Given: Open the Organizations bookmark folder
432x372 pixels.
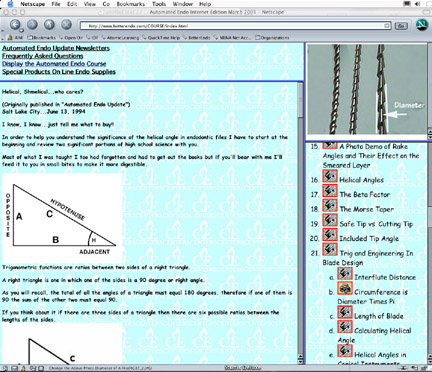Looking at the screenshot, I should pyautogui.click(x=272, y=38).
